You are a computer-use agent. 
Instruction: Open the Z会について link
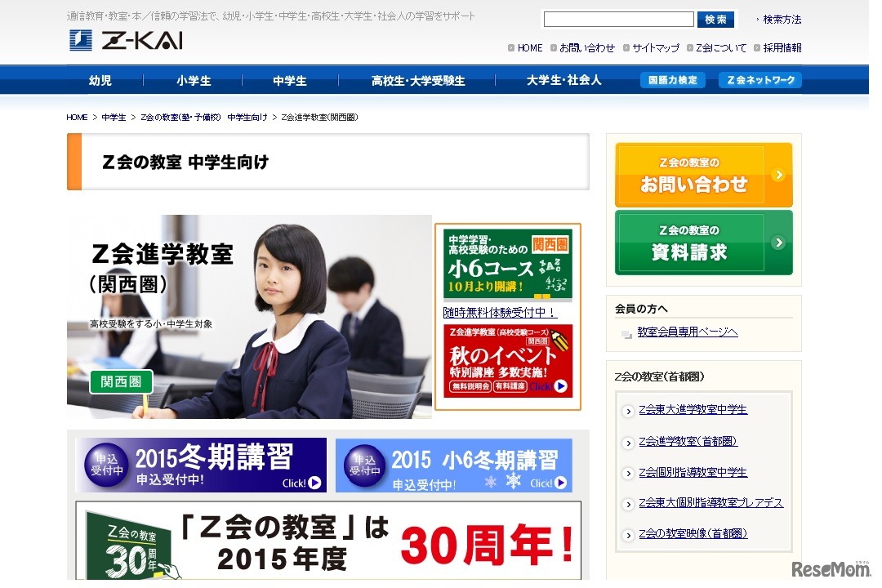pyautogui.click(x=721, y=48)
